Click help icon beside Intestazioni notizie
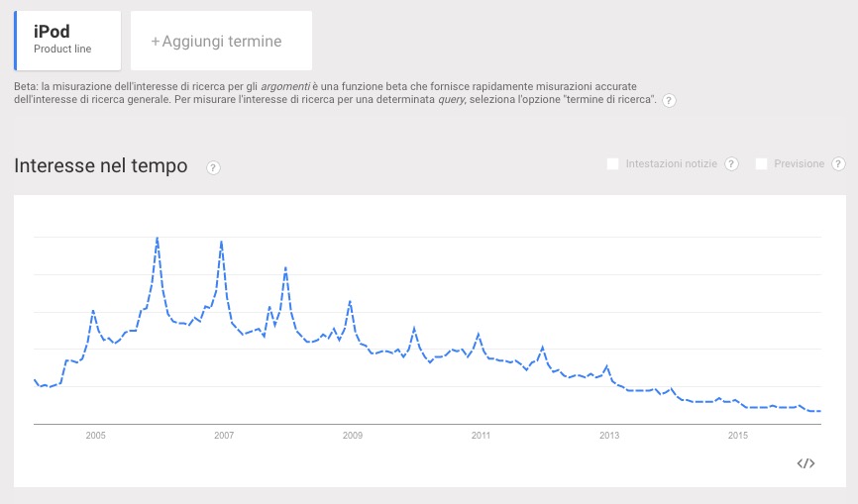This screenshot has width=858, height=504. (x=732, y=164)
